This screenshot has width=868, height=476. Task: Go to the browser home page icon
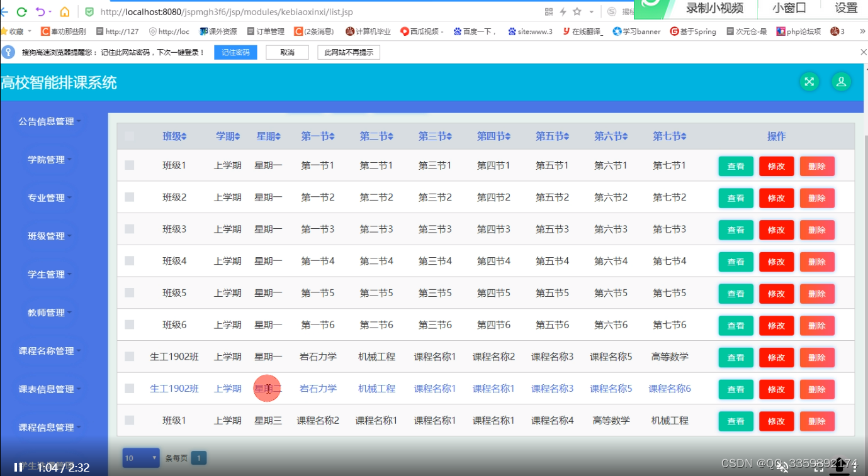[65, 12]
